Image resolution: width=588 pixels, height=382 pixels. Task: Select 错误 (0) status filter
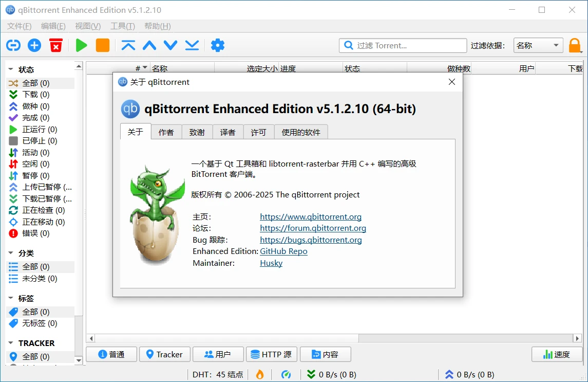click(41, 233)
